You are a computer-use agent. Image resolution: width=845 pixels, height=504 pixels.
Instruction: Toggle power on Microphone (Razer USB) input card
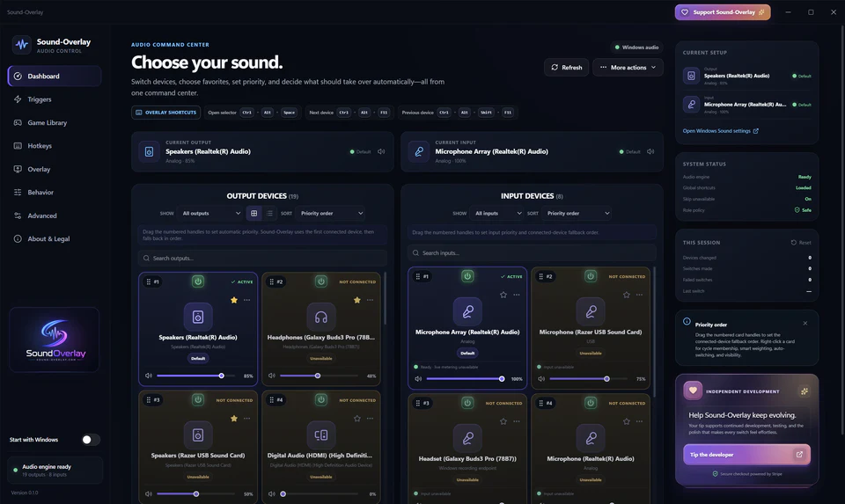click(591, 275)
